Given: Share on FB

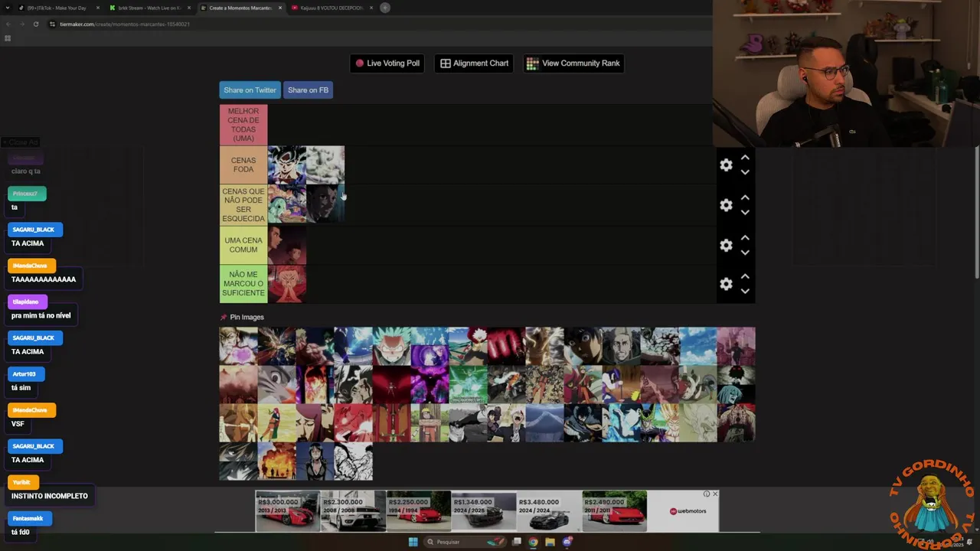Looking at the screenshot, I should [308, 90].
